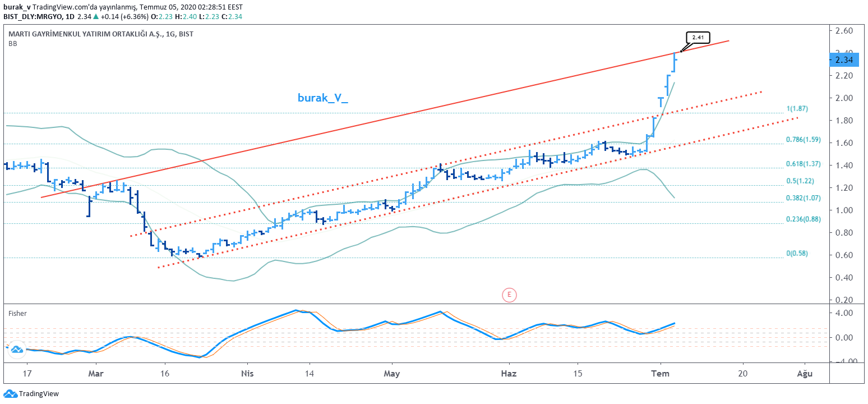Click the 'Mar' date axis label
This screenshot has height=404, width=868.
pyautogui.click(x=96, y=373)
